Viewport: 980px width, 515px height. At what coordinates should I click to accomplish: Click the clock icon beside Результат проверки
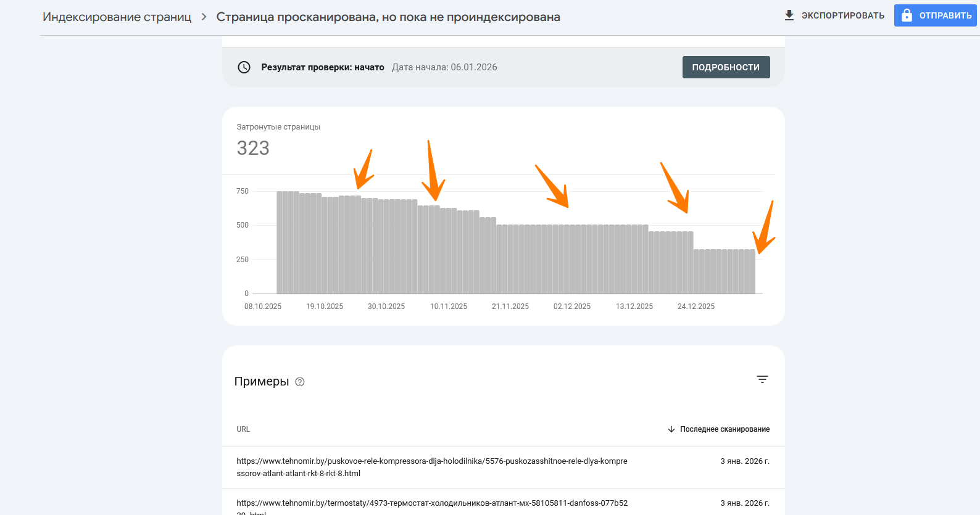244,67
